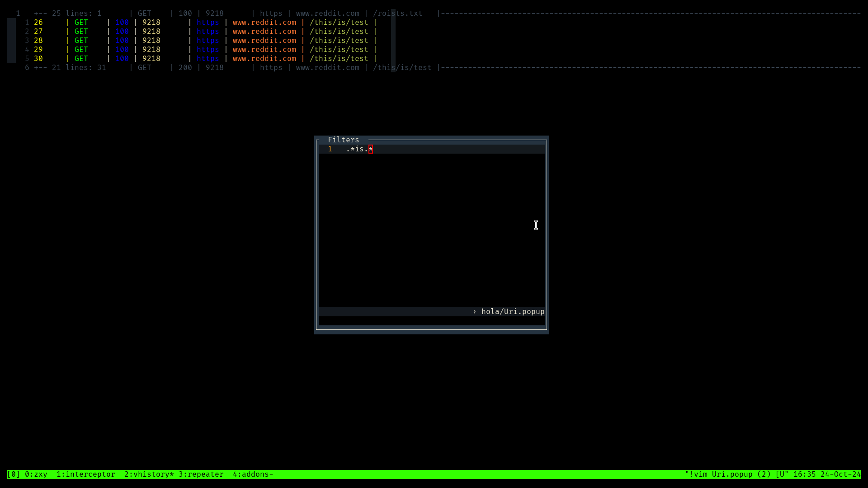Viewport: 868px width, 488px height.
Task: Expand the folded 21 lines row
Action: (70, 68)
